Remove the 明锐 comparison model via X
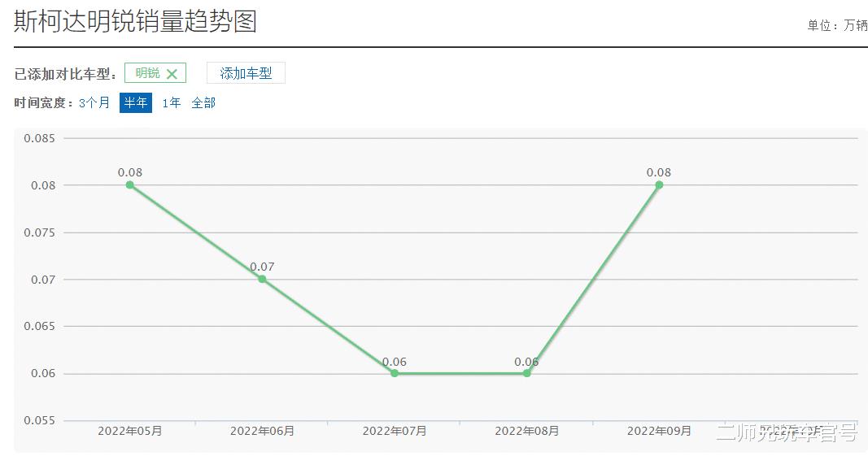Viewport: 868px width, 456px height. 172,74
